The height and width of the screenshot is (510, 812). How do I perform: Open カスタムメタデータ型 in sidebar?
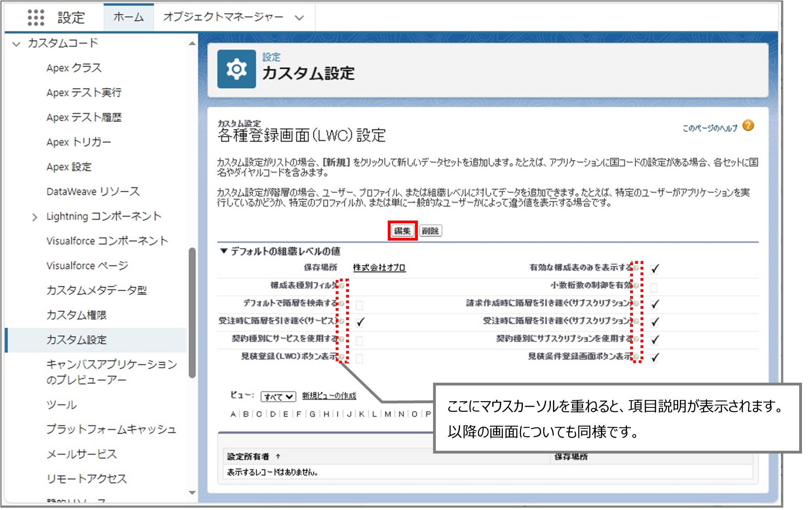click(97, 290)
